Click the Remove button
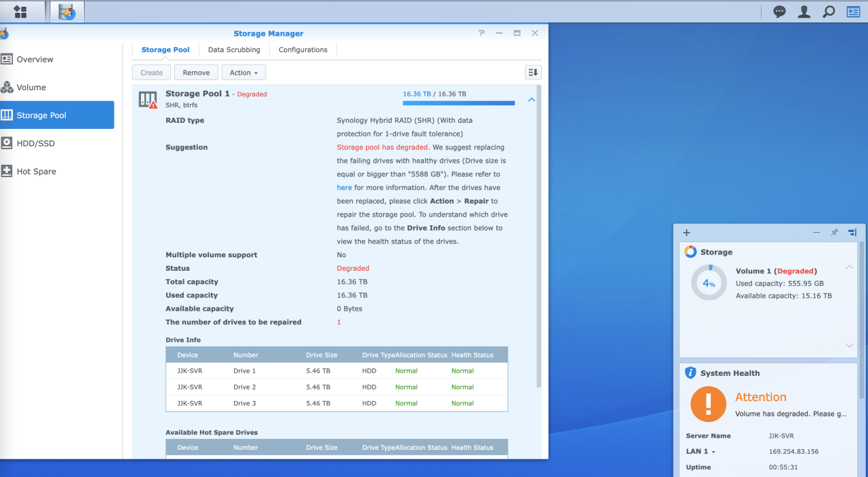 [196, 73]
